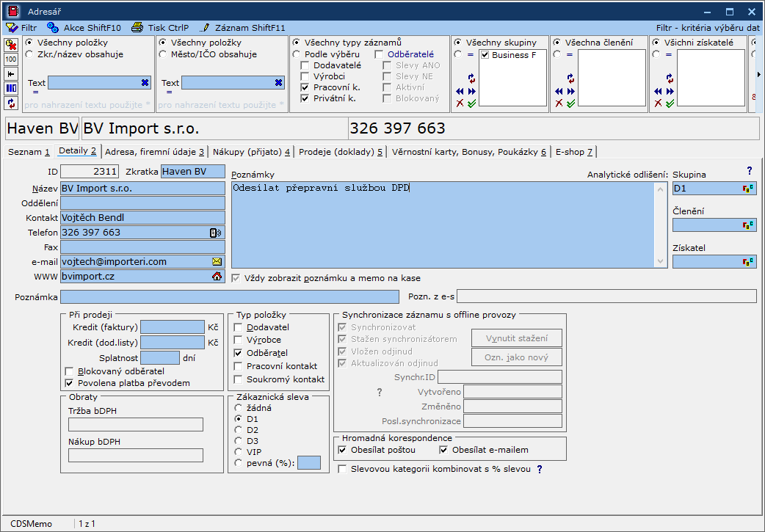Click the blue question mark above Skupina
This screenshot has width=765, height=532.
pyautogui.click(x=750, y=171)
